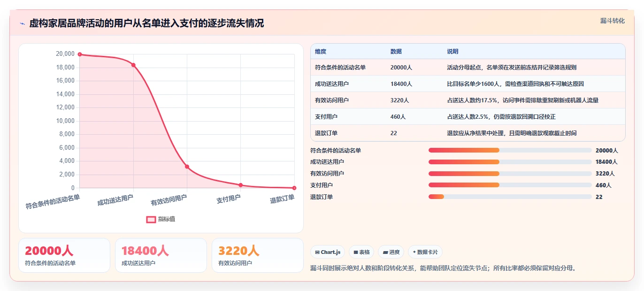Viewport: 644px width, 291px height.
Task: Click the 进度 chip
Action: [391, 252]
